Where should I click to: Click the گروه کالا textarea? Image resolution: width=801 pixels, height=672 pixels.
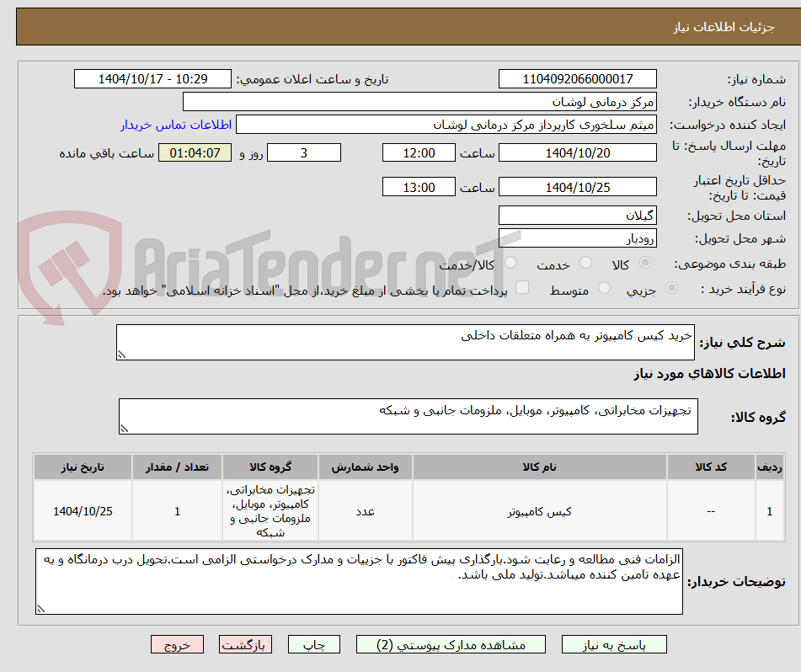[x=409, y=417]
